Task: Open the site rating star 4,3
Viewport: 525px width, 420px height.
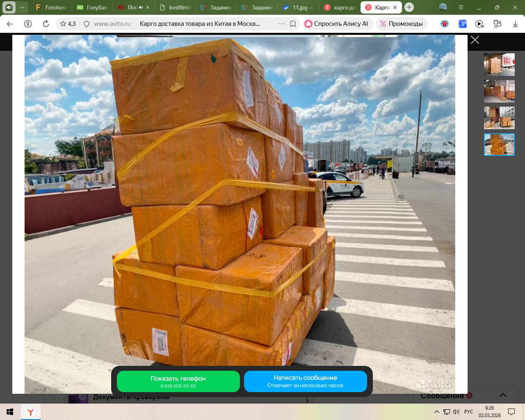Action: click(x=68, y=24)
